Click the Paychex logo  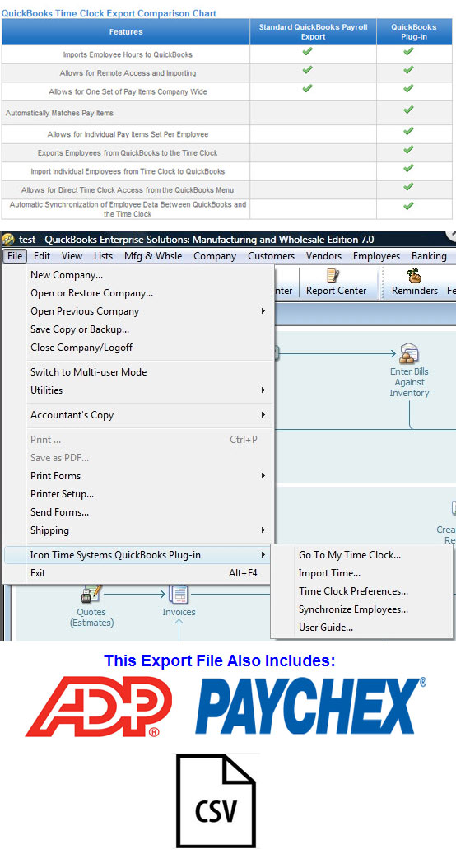(x=310, y=705)
